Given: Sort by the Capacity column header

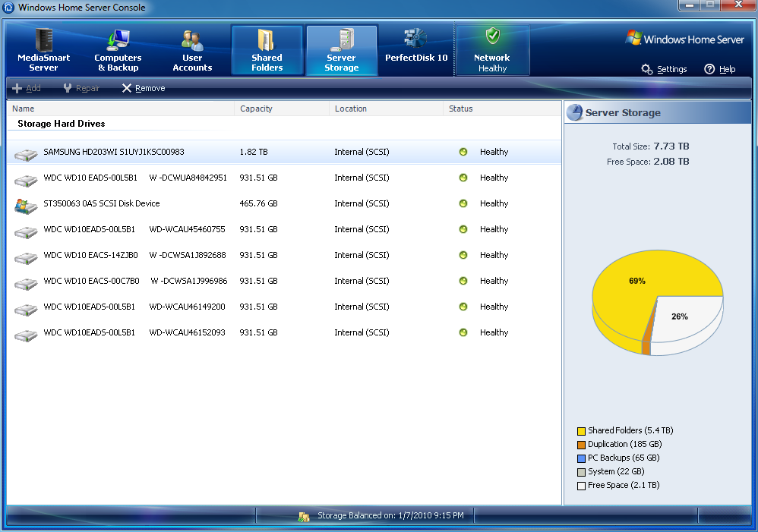Looking at the screenshot, I should tap(282, 109).
